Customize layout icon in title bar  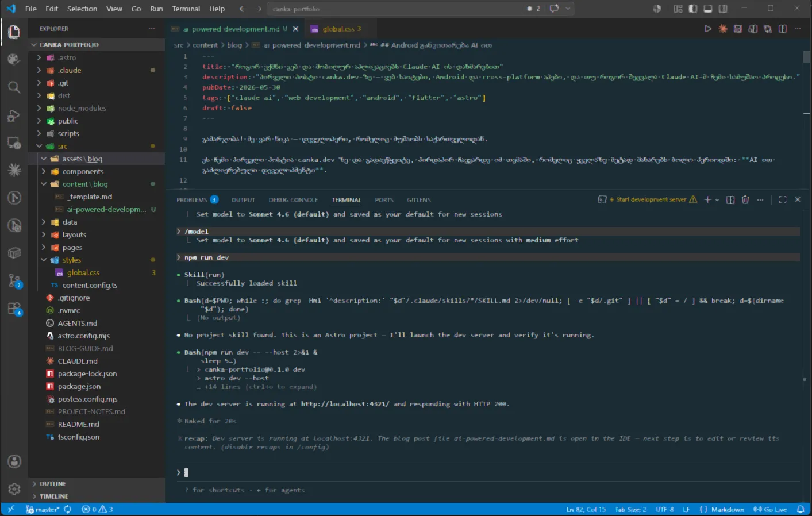tap(678, 9)
